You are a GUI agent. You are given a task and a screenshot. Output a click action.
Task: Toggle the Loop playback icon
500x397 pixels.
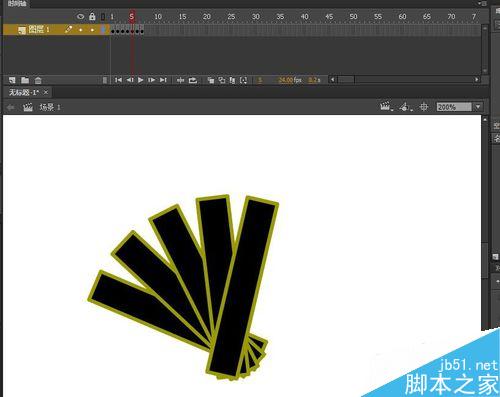point(193,80)
